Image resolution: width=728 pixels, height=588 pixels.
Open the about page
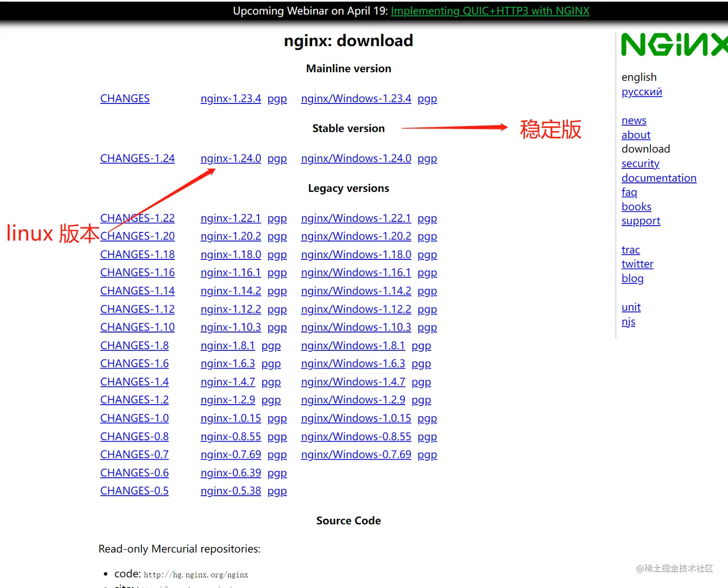pyautogui.click(x=636, y=135)
